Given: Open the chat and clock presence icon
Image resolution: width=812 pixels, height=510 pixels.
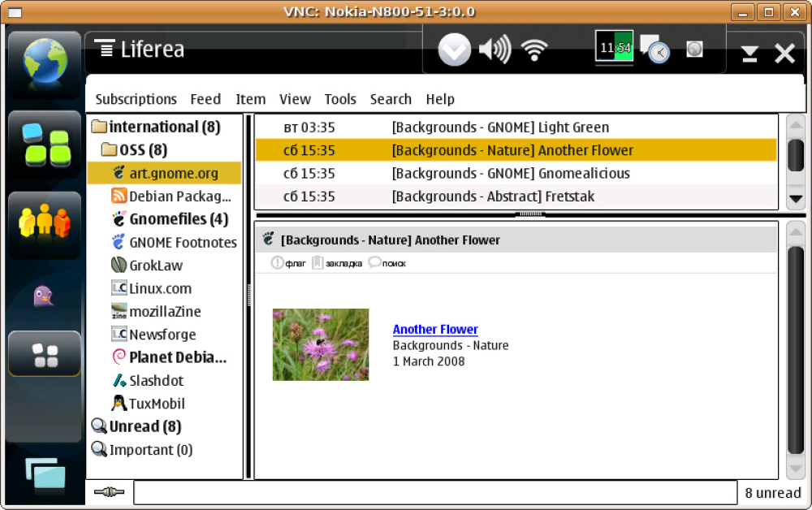Looking at the screenshot, I should 654,50.
